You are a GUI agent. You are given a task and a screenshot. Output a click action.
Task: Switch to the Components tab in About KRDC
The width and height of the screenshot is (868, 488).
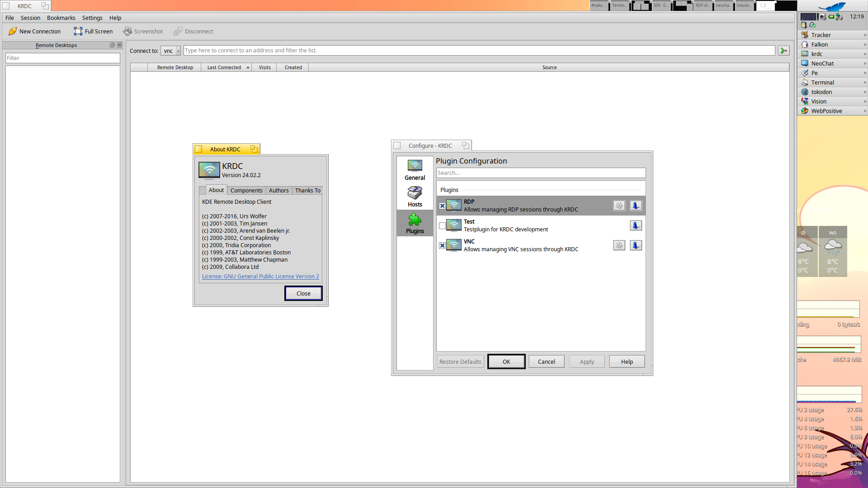point(246,190)
